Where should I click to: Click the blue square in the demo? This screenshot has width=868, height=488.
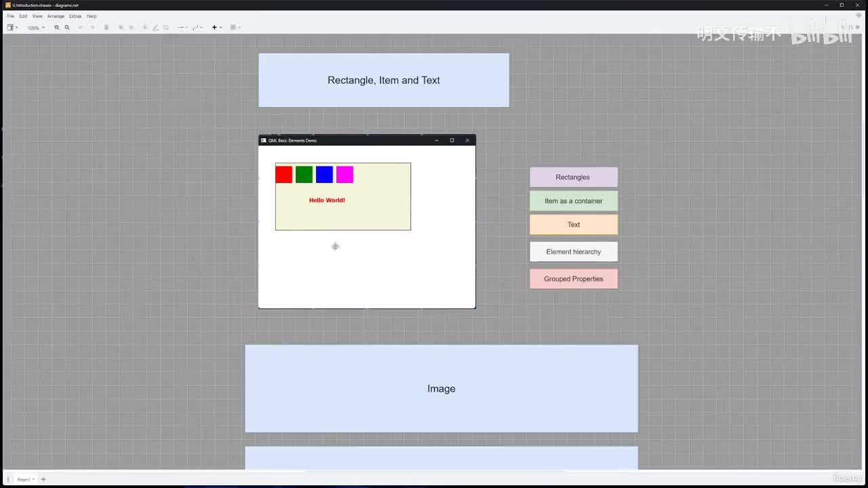(324, 174)
